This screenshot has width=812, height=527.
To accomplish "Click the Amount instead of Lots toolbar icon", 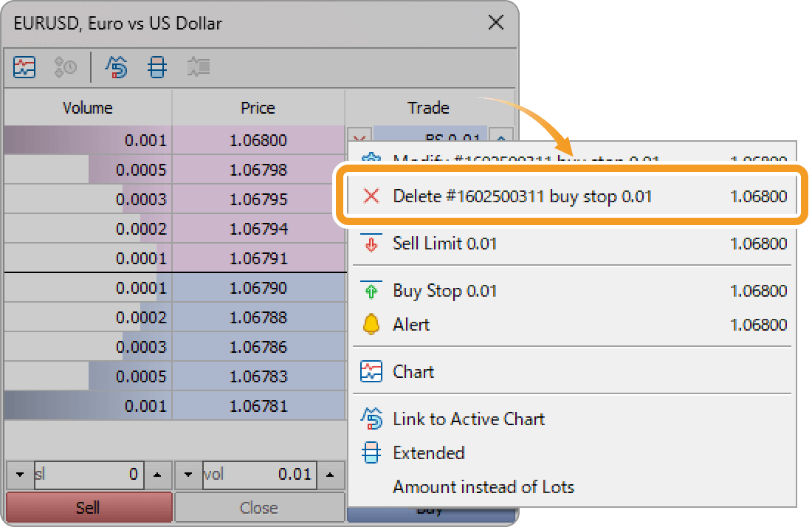I will (198, 67).
